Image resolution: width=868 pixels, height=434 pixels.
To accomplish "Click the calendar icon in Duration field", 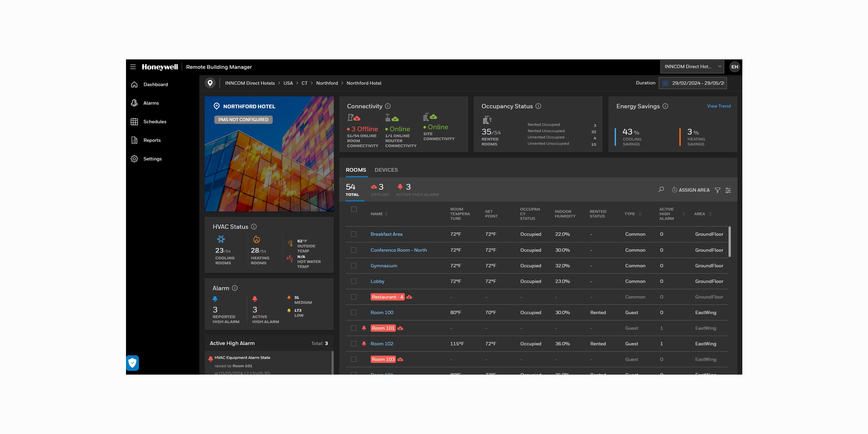I will (665, 83).
